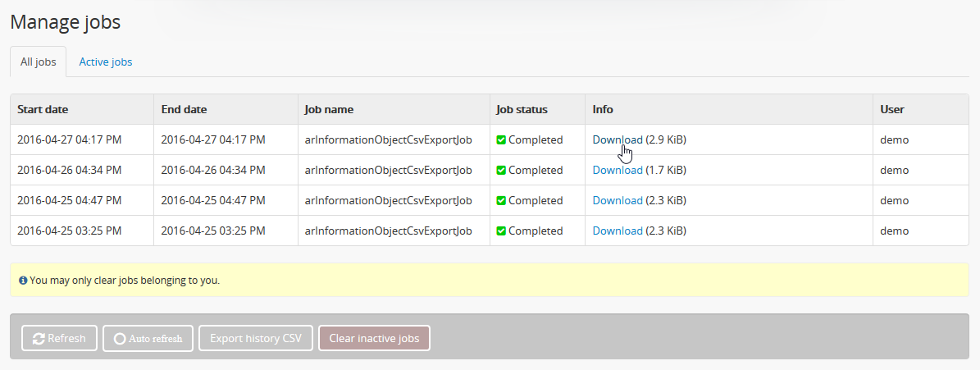The height and width of the screenshot is (370, 980).
Task: Toggle Auto refresh
Action: click(148, 339)
